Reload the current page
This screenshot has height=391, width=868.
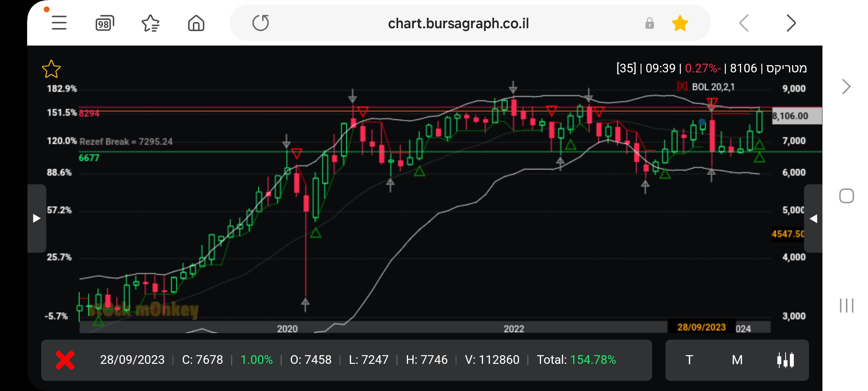(x=260, y=23)
